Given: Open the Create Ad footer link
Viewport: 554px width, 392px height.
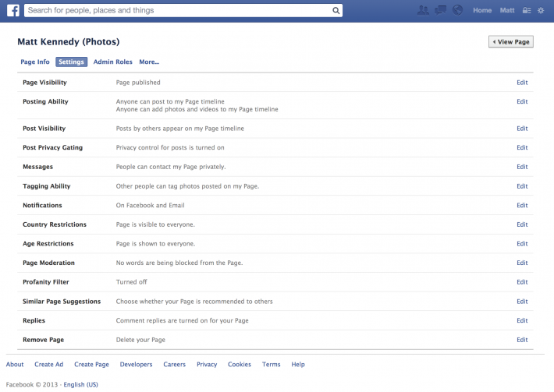Looking at the screenshot, I should [48, 364].
